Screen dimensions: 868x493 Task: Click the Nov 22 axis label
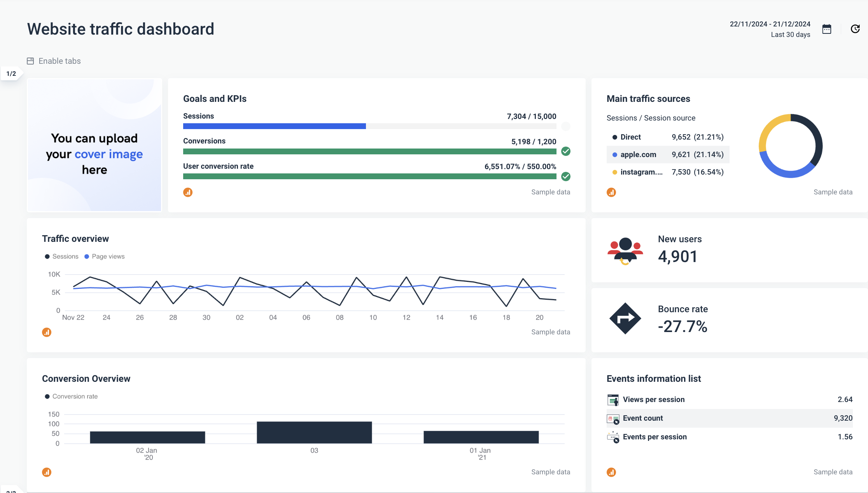[x=73, y=318]
